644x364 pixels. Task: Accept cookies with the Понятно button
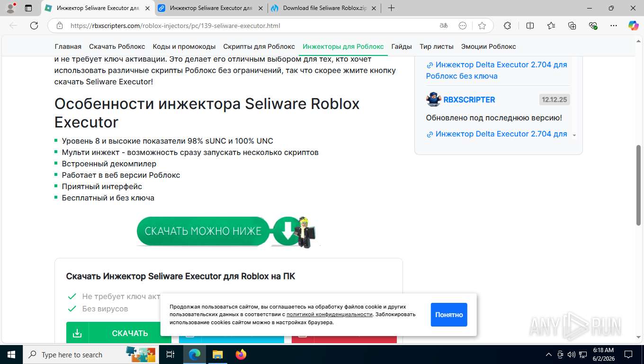pos(449,315)
